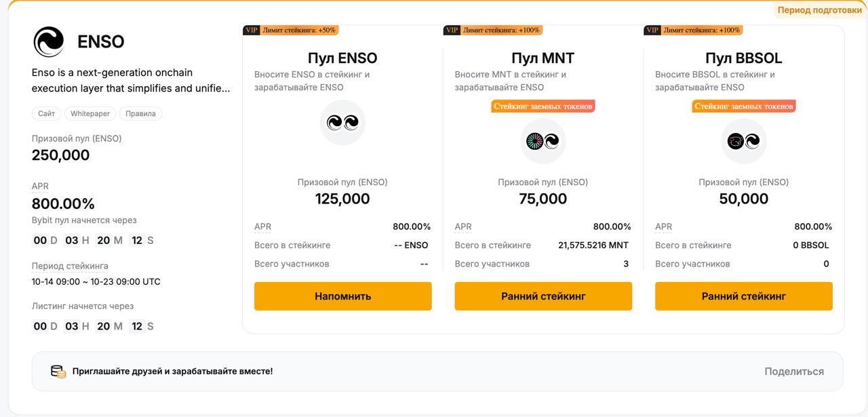Click the VIP badge on MNT pool
The height and width of the screenshot is (417, 868).
452,30
